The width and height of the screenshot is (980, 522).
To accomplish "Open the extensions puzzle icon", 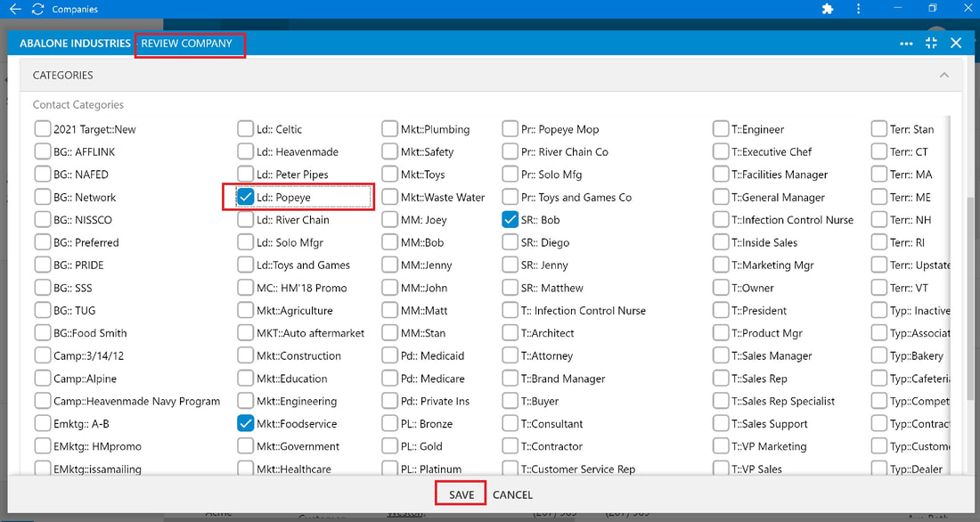I will (828, 9).
